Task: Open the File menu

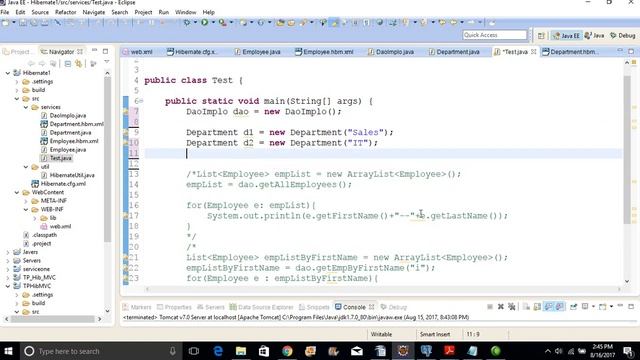Action: 5,12
